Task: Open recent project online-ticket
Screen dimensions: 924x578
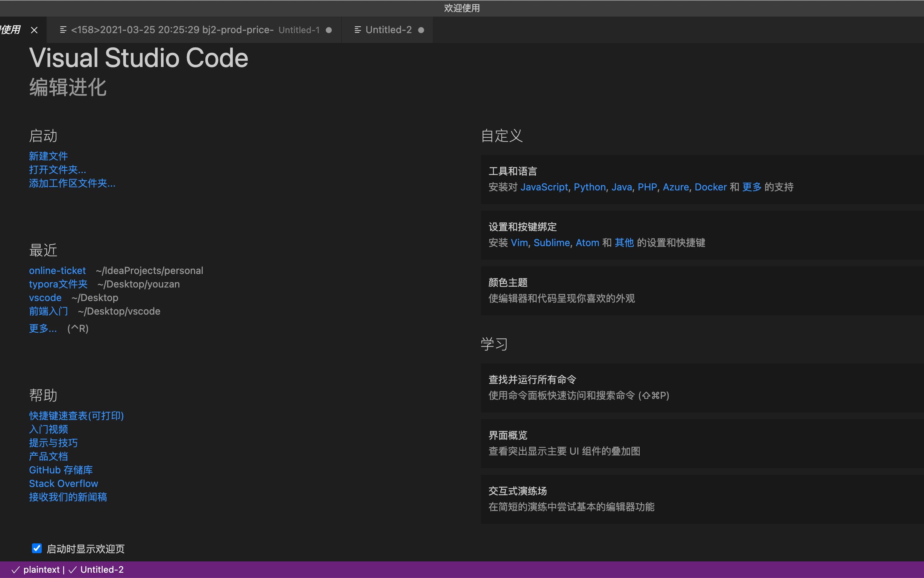Action: pyautogui.click(x=57, y=271)
